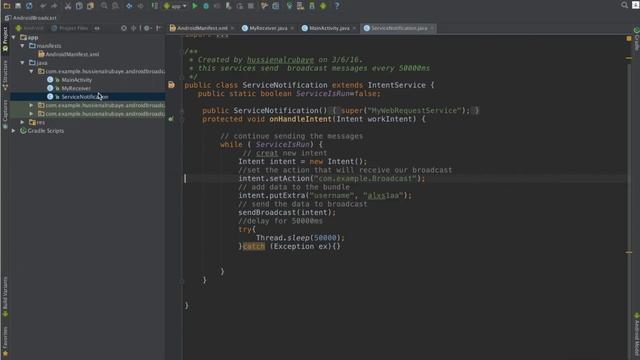Viewport: 640px width, 360px height.
Task: Click the Forward navigation arrow in the toolbar
Action: [x=140, y=6]
